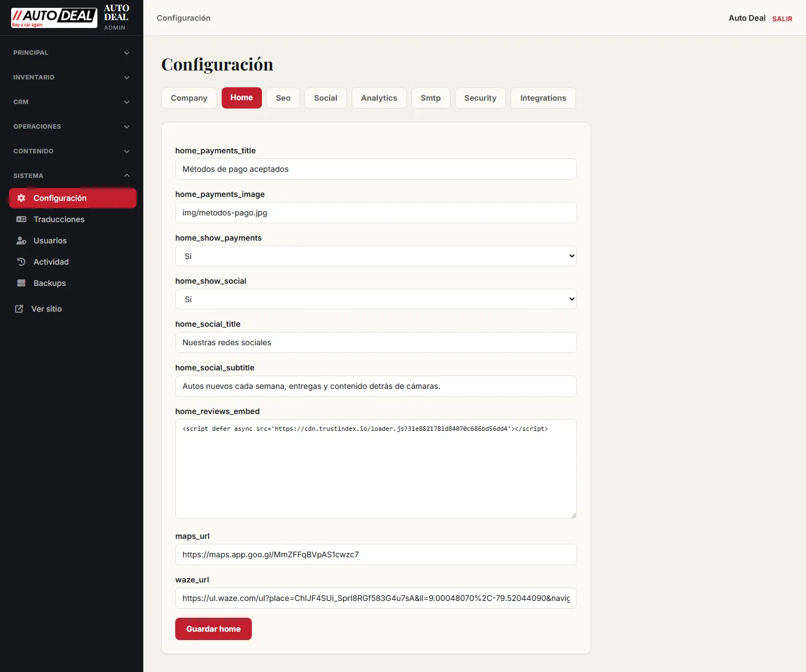The image size is (806, 672).
Task: Click the Auto Deal logo image
Action: (x=54, y=18)
